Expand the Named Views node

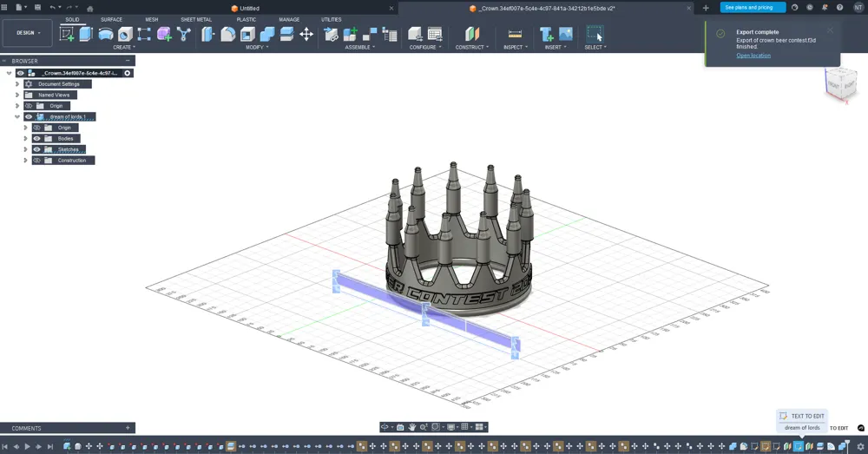click(17, 95)
